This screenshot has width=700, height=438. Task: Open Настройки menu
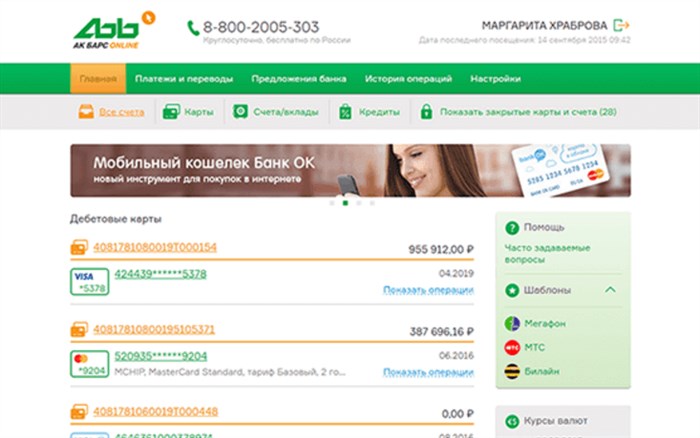495,79
